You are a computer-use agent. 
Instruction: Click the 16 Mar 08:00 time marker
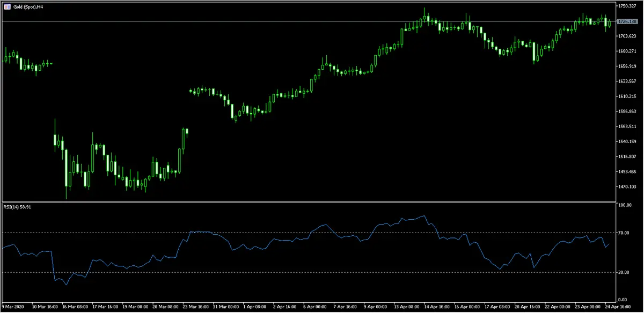click(x=74, y=308)
